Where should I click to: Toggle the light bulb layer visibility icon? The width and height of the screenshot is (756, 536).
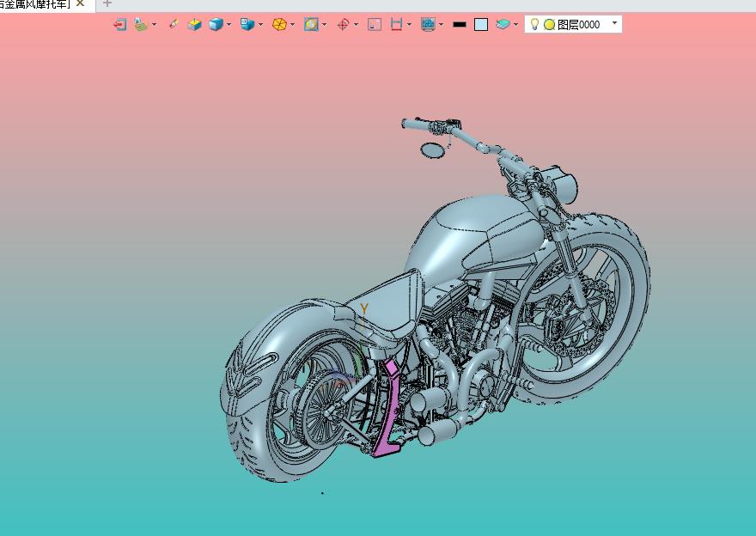pyautogui.click(x=534, y=24)
